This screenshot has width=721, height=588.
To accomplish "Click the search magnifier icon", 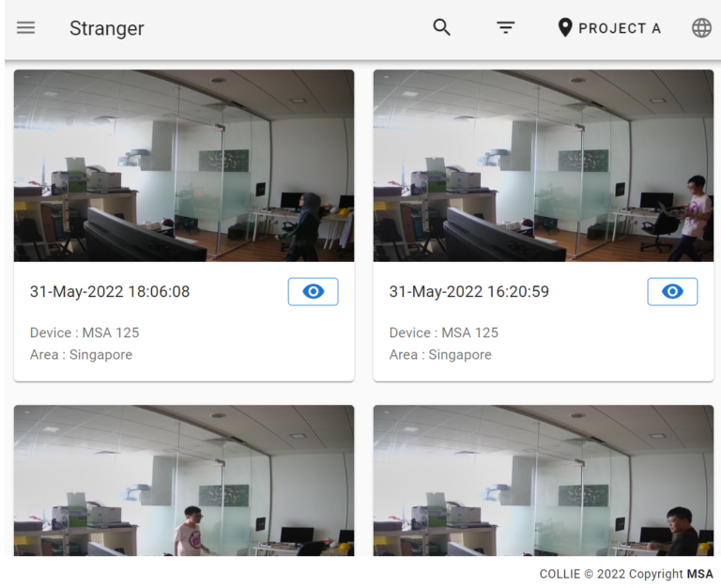I will pyautogui.click(x=441, y=27).
